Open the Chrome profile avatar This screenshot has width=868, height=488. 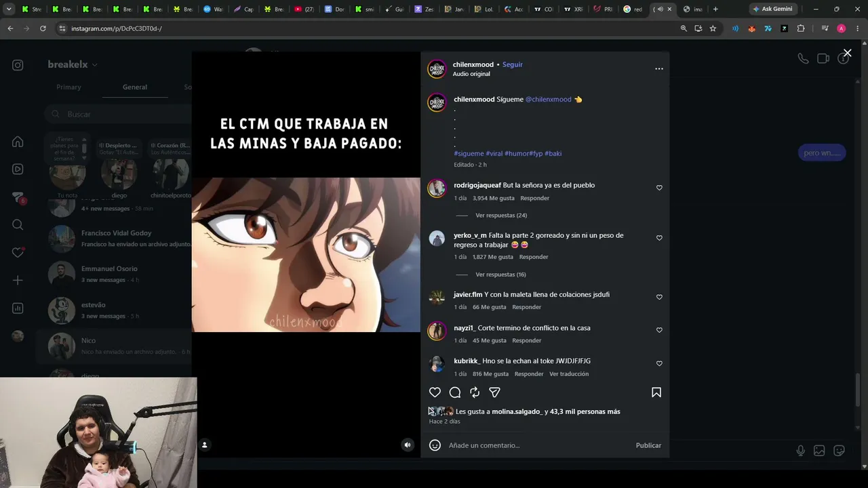[x=841, y=28]
